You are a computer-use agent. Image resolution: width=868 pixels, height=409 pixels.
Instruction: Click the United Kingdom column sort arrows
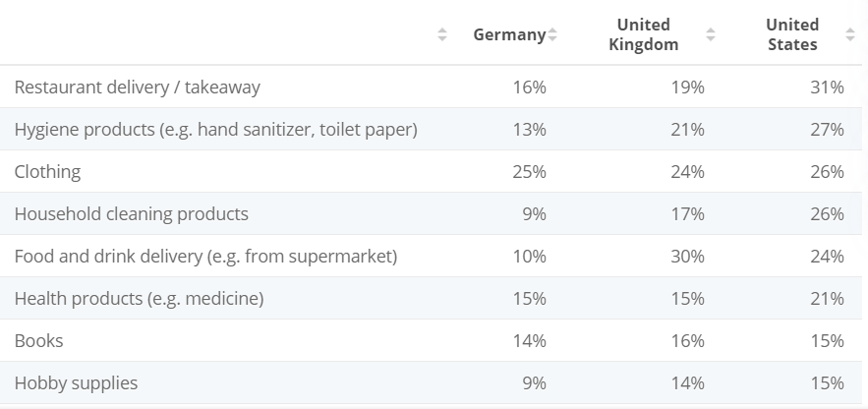pos(711,34)
